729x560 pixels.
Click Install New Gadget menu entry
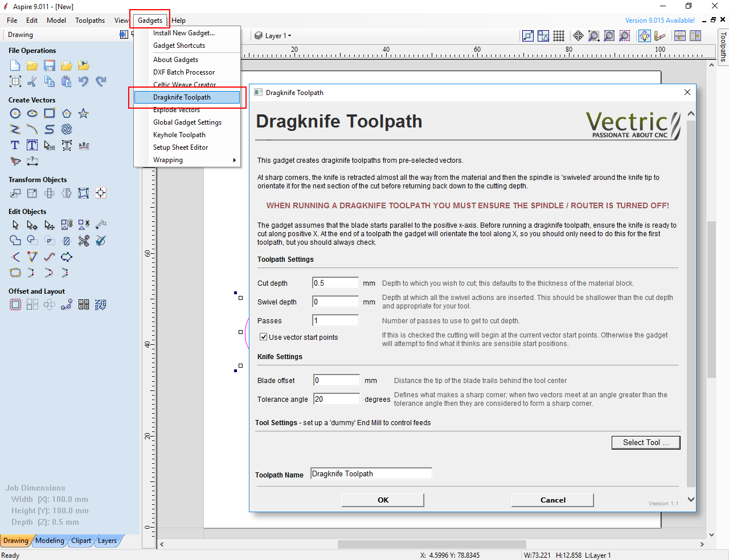(x=187, y=33)
